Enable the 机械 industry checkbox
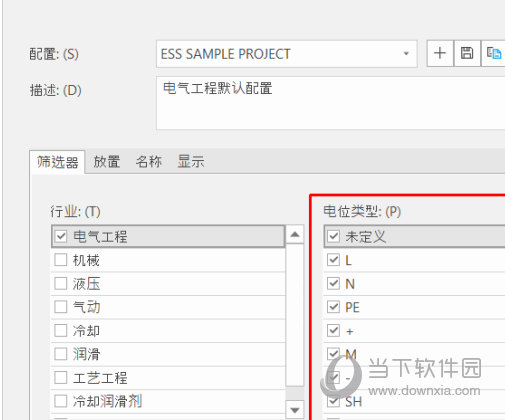 click(61, 260)
